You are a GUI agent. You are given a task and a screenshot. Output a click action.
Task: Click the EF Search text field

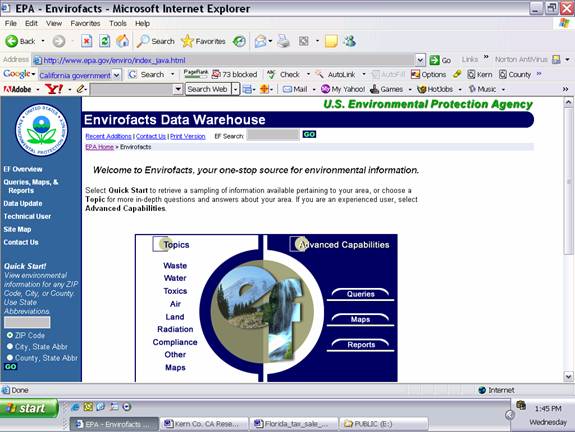[273, 135]
